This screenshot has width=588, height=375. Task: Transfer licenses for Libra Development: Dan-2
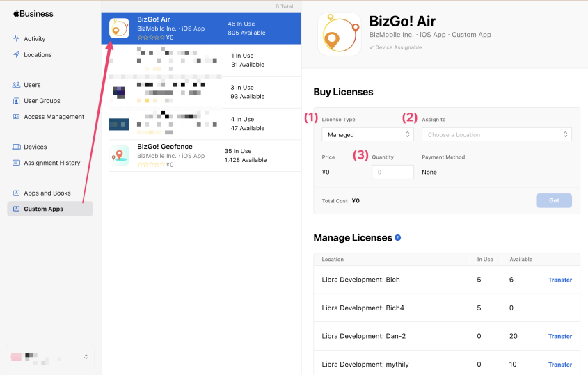pyautogui.click(x=559, y=336)
